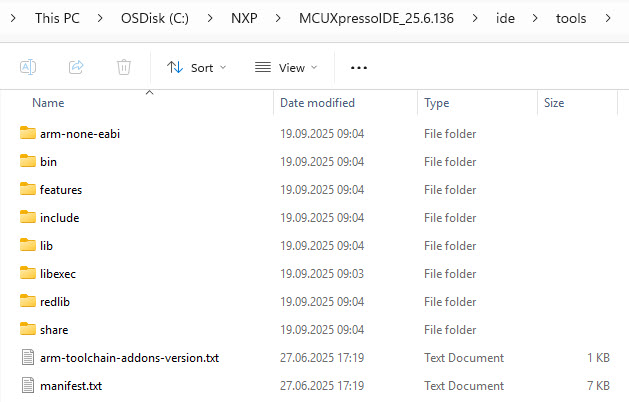Select the arm-none-eabi folder icon

click(x=27, y=133)
